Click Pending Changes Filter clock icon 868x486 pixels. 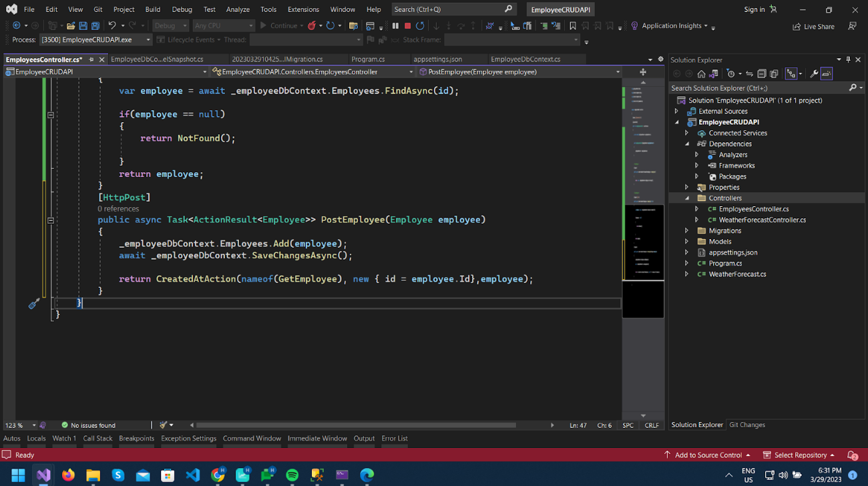click(x=730, y=73)
